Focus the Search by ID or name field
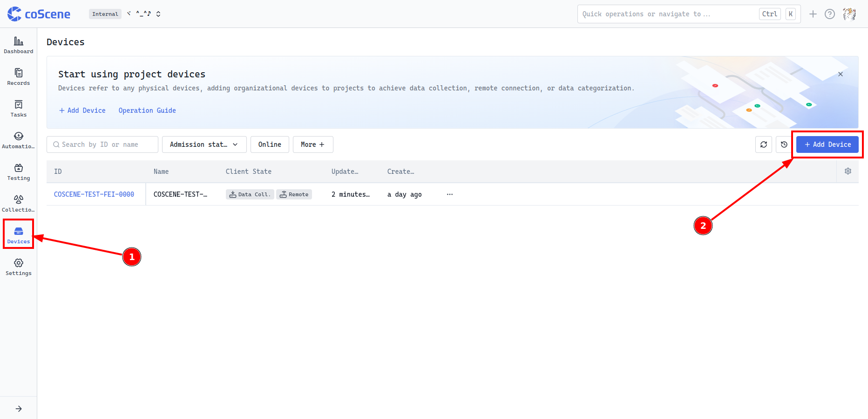Viewport: 868px width, 419px height. 102,144
